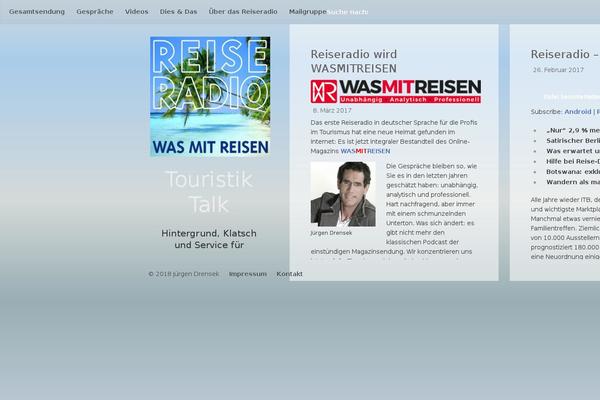The image size is (600, 400).
Task: Click the list item Botswana
Action: pos(573,172)
